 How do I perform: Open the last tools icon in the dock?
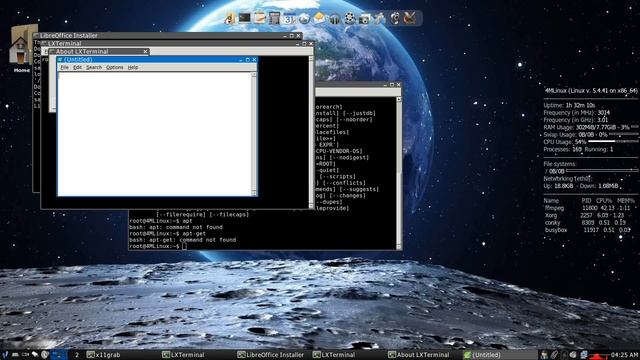409,18
